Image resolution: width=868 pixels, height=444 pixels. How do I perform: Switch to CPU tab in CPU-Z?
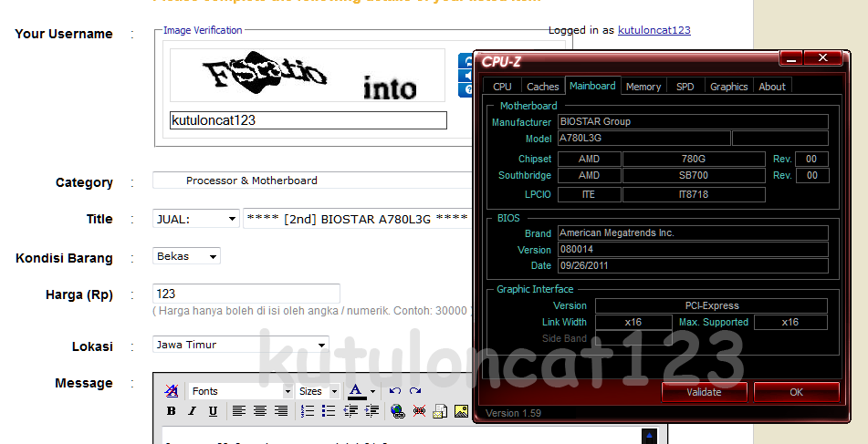pos(502,87)
